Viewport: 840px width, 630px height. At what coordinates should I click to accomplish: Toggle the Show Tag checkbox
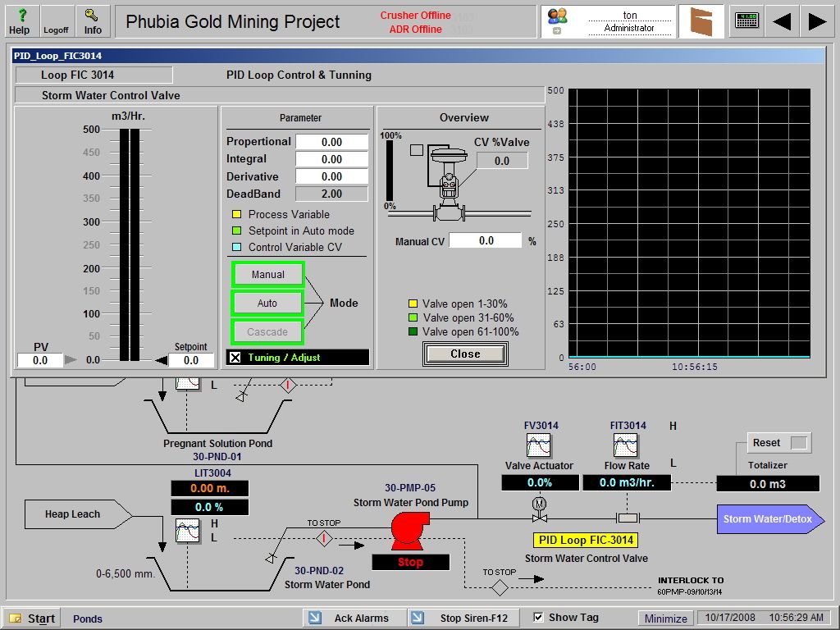click(538, 616)
